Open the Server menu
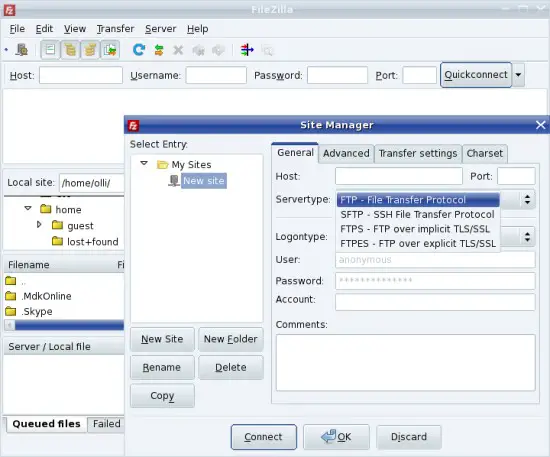The height and width of the screenshot is (457, 550). (x=160, y=29)
